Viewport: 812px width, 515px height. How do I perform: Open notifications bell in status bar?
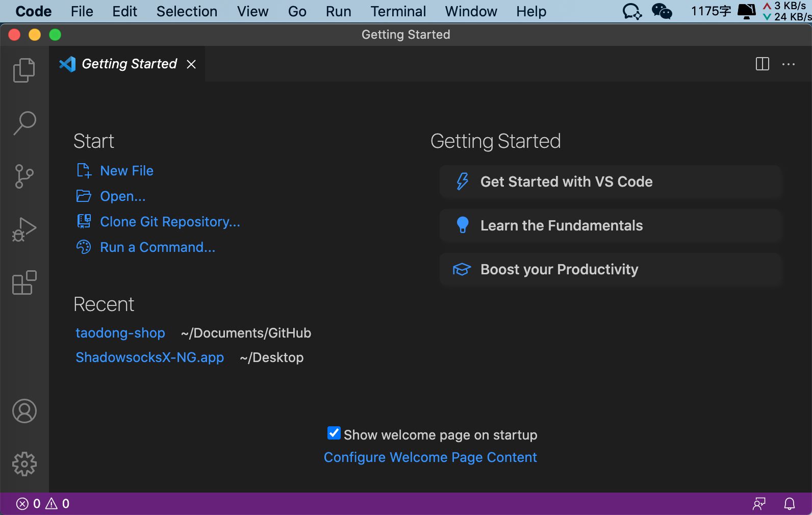pyautogui.click(x=790, y=504)
